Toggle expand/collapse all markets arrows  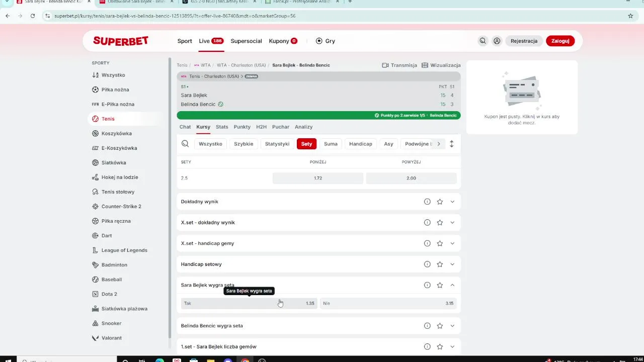pos(451,144)
